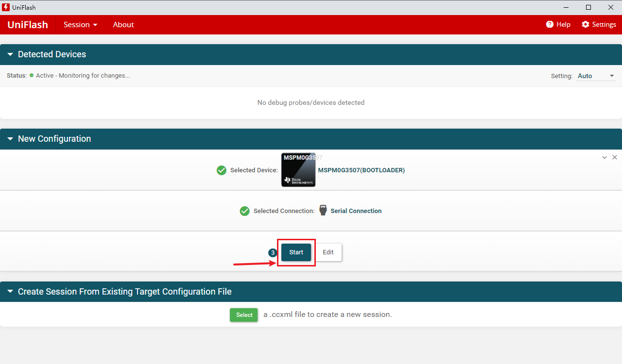622x364 pixels.
Task: Click the green Active status indicator dot
Action: (32, 76)
